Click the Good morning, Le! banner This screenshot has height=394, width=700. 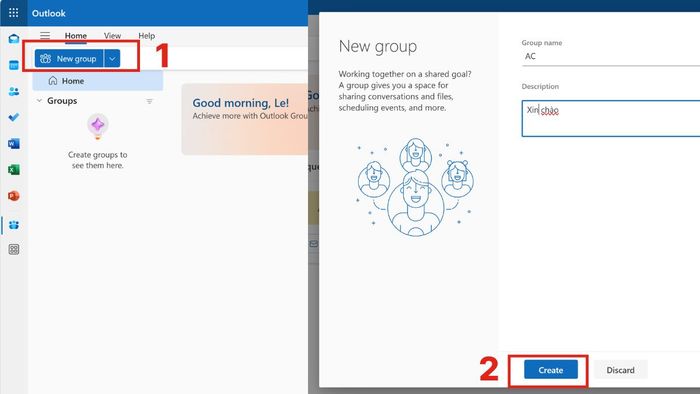pyautogui.click(x=245, y=119)
